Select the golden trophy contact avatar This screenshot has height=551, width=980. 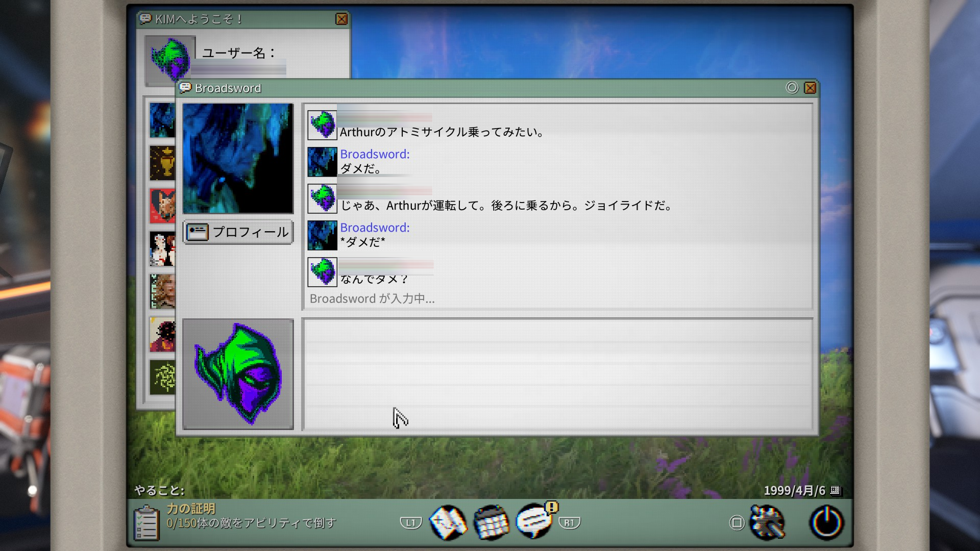[162, 163]
